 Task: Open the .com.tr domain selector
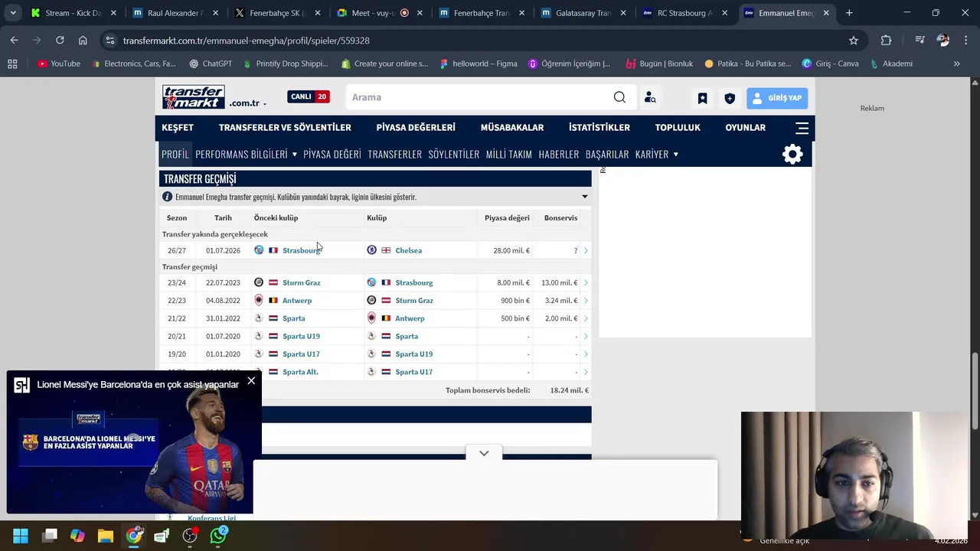point(248,103)
